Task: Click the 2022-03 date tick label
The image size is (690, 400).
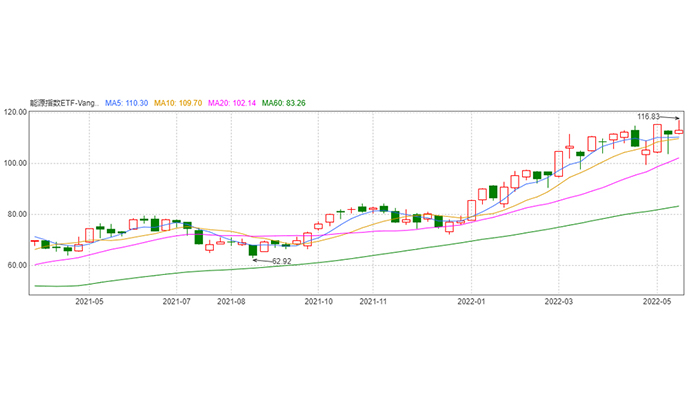Action: [x=558, y=299]
